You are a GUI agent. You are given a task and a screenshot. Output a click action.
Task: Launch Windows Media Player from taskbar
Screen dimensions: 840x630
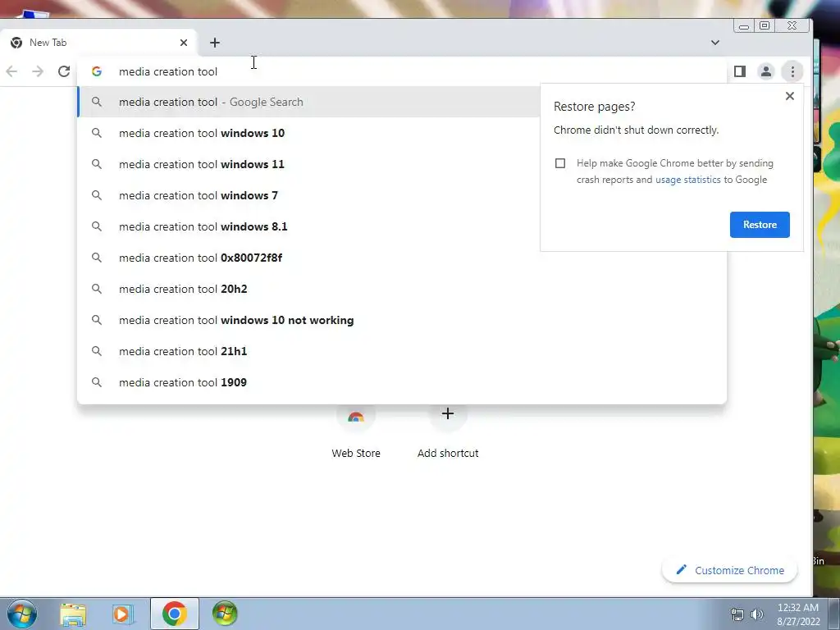tap(123, 614)
